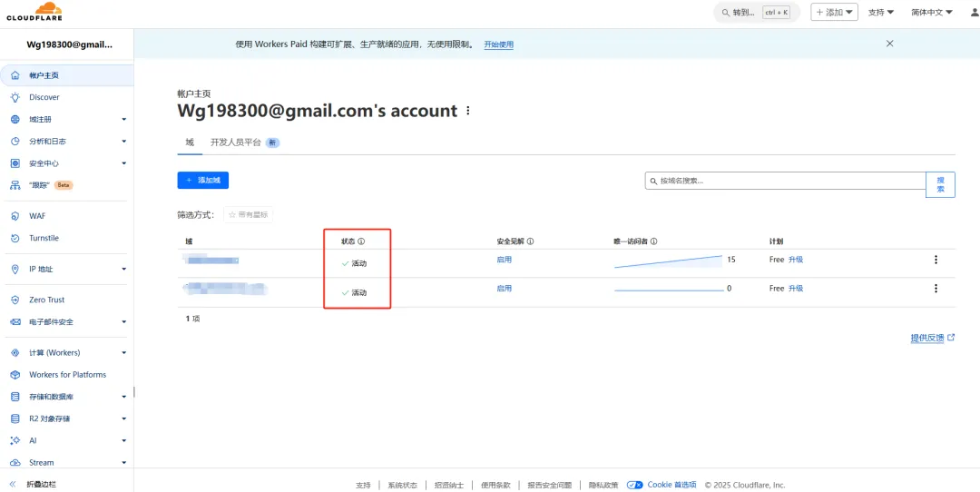Viewport: 980px width, 492px height.
Task: Expand the Workers compute section arrow
Action: click(x=123, y=352)
